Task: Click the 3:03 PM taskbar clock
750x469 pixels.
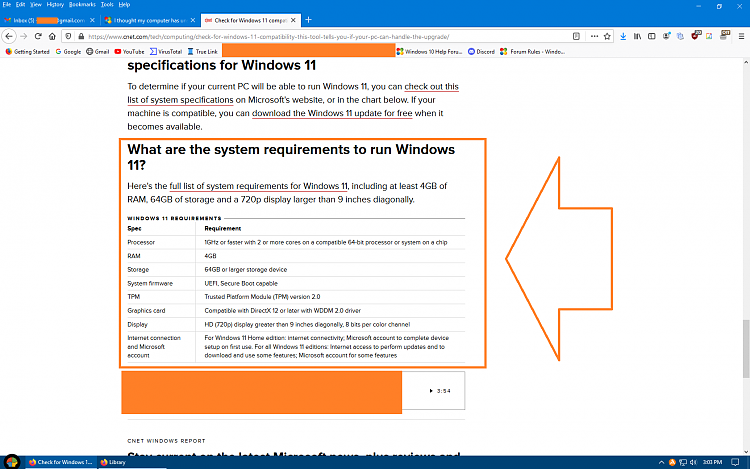Action: coord(713,462)
